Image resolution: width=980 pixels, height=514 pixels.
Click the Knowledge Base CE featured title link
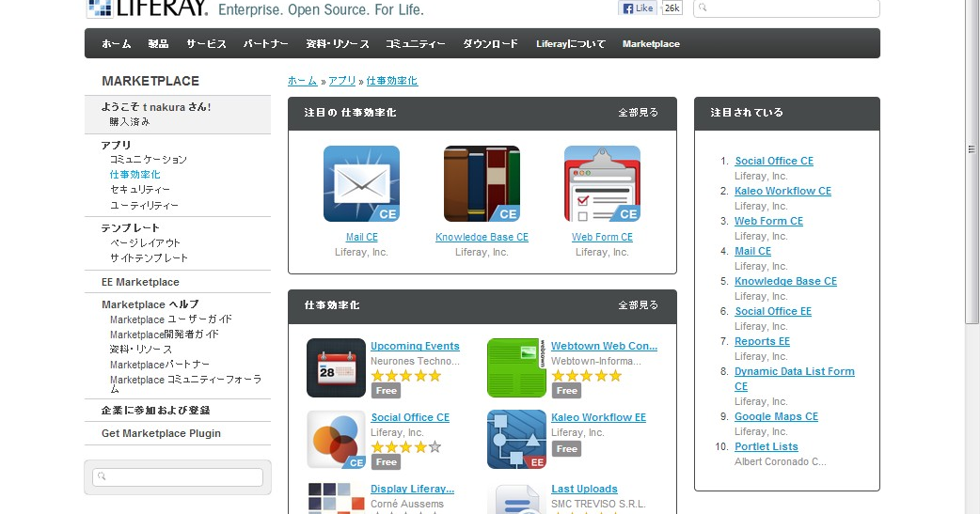coord(482,237)
